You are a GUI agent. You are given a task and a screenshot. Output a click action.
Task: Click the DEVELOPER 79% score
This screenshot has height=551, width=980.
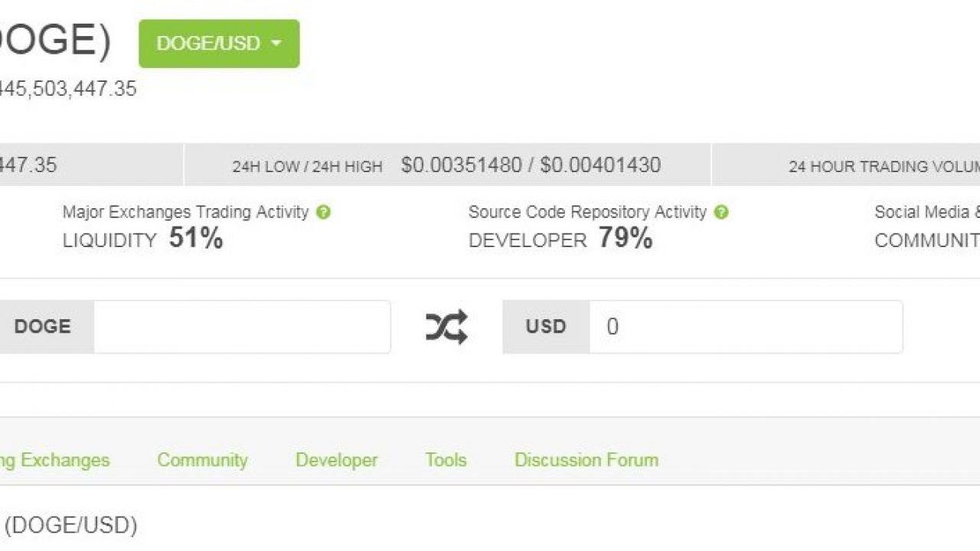tap(560, 240)
